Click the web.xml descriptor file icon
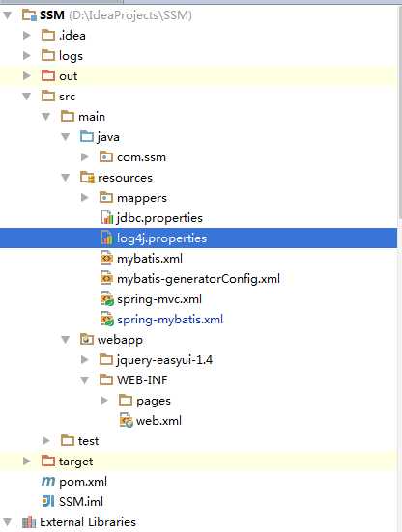402x532 pixels. [x=126, y=421]
